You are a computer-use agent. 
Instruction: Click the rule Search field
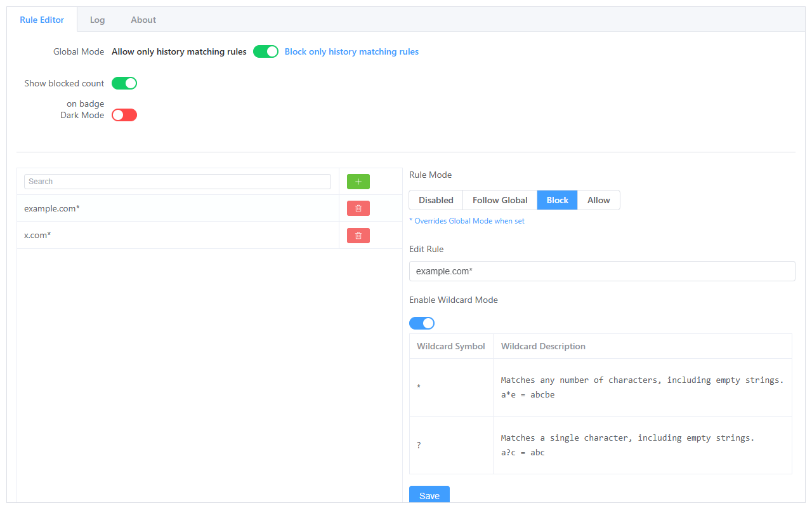point(178,182)
